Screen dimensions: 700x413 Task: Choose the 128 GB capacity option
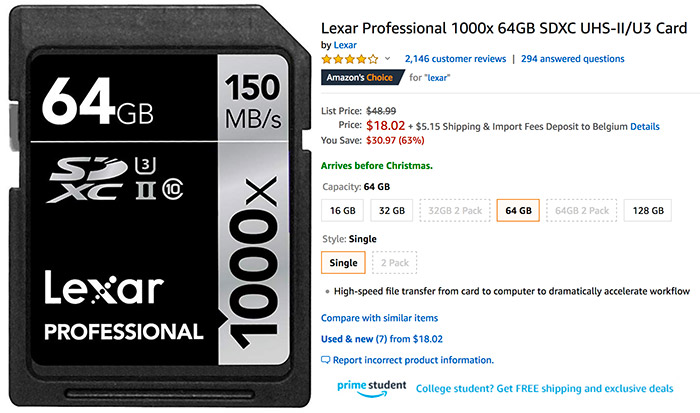[x=648, y=211]
